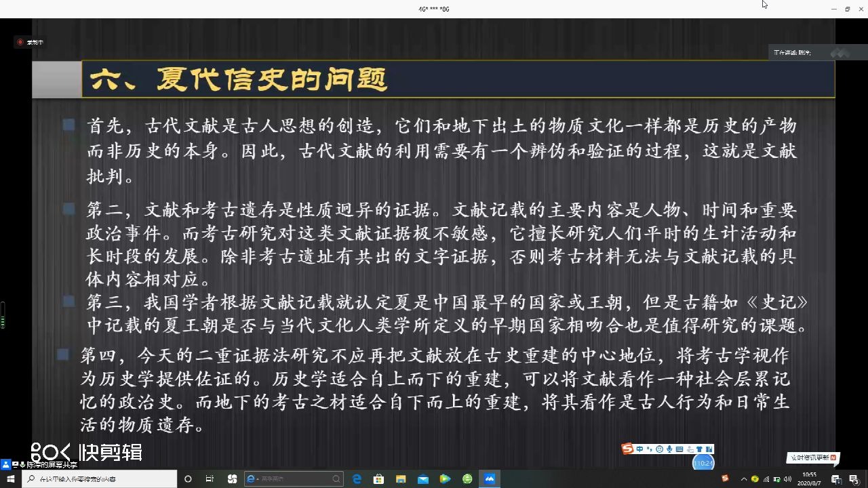Open the green 360 browser icon on taskbar
The height and width of the screenshot is (488, 868).
(x=467, y=479)
